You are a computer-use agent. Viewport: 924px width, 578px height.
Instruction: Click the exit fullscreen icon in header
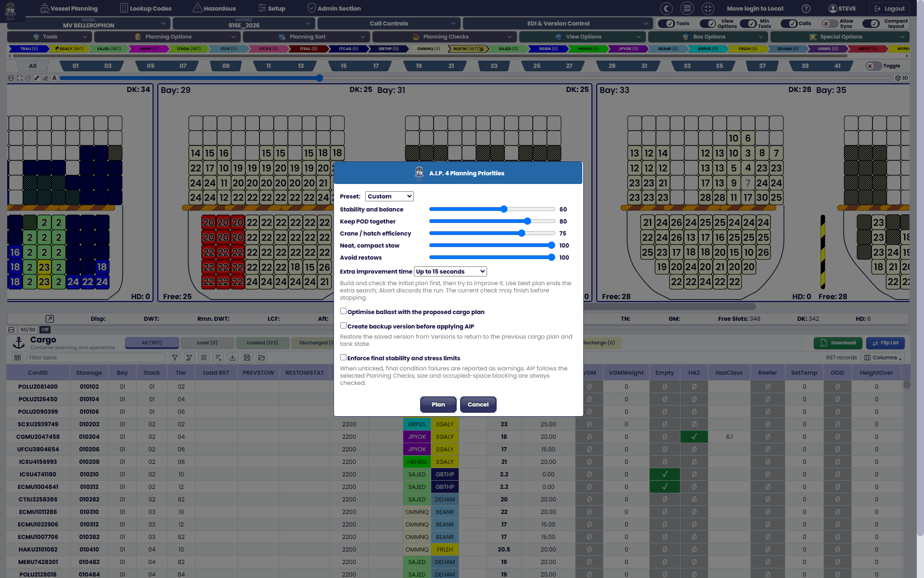click(707, 9)
